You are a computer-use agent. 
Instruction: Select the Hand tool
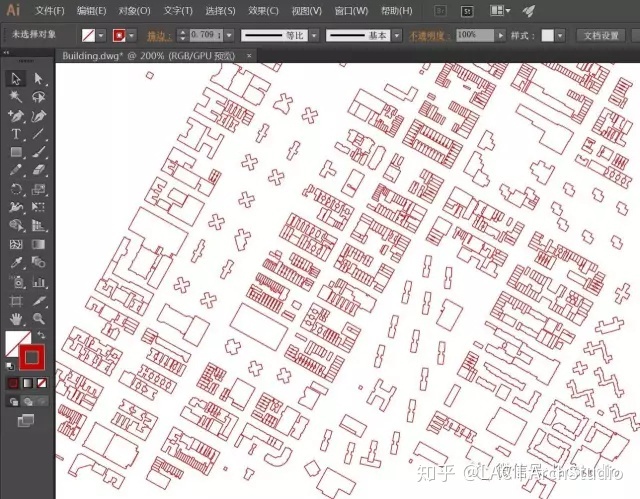coord(16,319)
